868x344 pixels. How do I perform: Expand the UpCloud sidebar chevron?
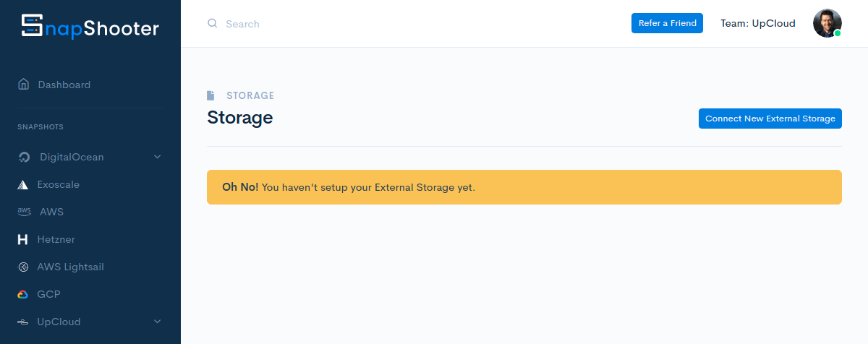[158, 322]
